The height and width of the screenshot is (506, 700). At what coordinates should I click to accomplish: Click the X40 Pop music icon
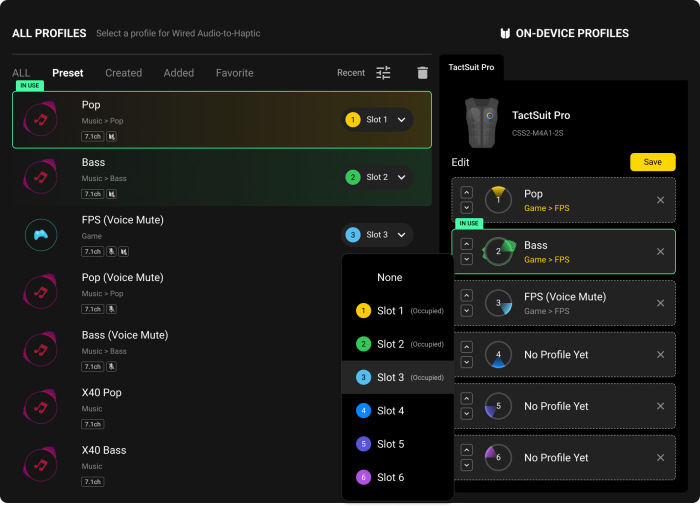point(41,407)
